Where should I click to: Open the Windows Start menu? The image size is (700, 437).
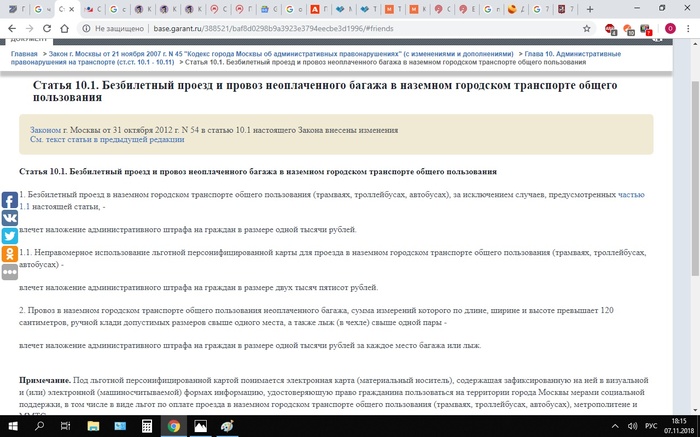pos(10,426)
